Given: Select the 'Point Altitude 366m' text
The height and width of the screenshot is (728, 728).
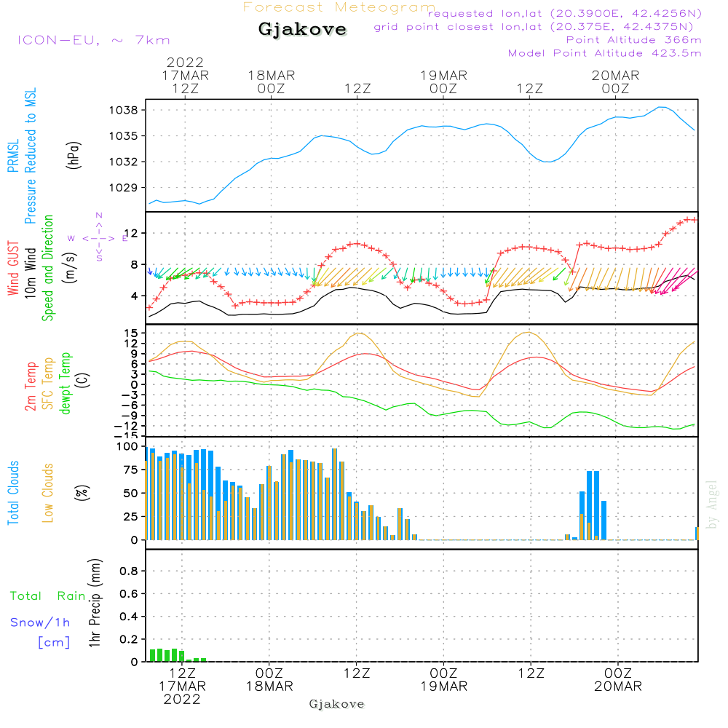Looking at the screenshot, I should click(634, 40).
